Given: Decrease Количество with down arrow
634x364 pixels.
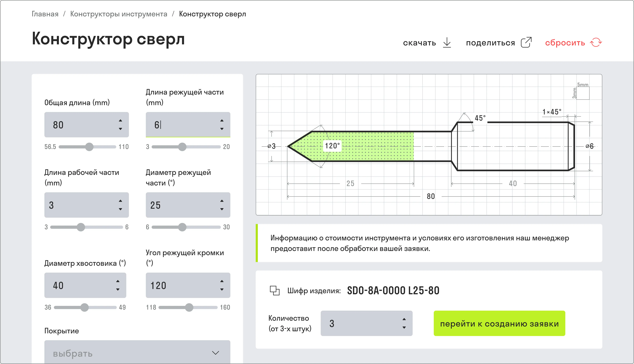Looking at the screenshot, I should (404, 328).
